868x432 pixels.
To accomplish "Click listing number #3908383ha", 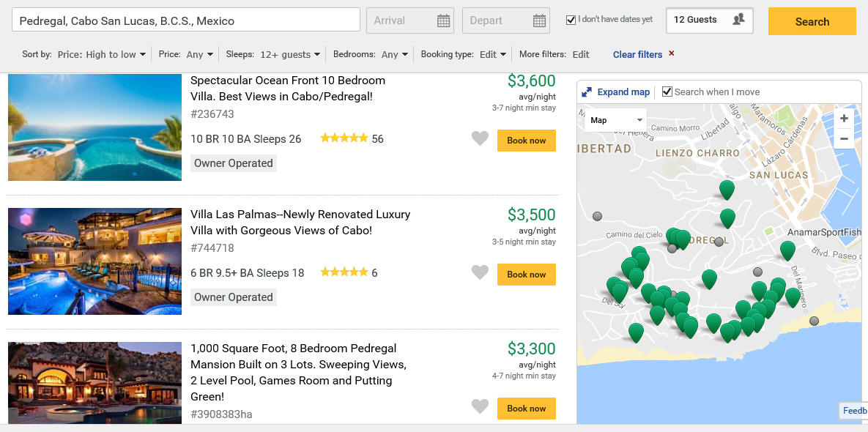I will pyautogui.click(x=221, y=414).
